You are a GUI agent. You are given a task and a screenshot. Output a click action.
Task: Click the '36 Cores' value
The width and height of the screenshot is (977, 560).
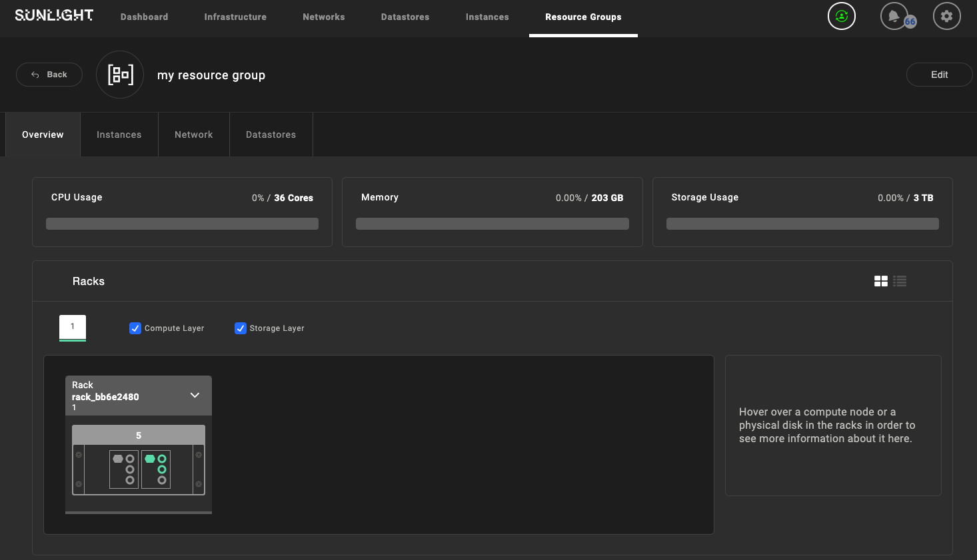click(x=293, y=198)
